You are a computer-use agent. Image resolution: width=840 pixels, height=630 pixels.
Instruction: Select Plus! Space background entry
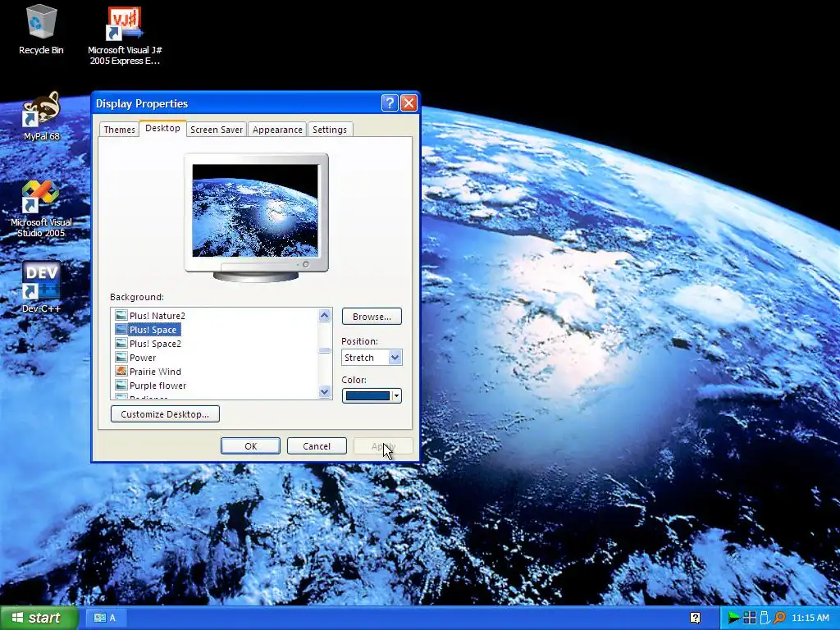[153, 330]
